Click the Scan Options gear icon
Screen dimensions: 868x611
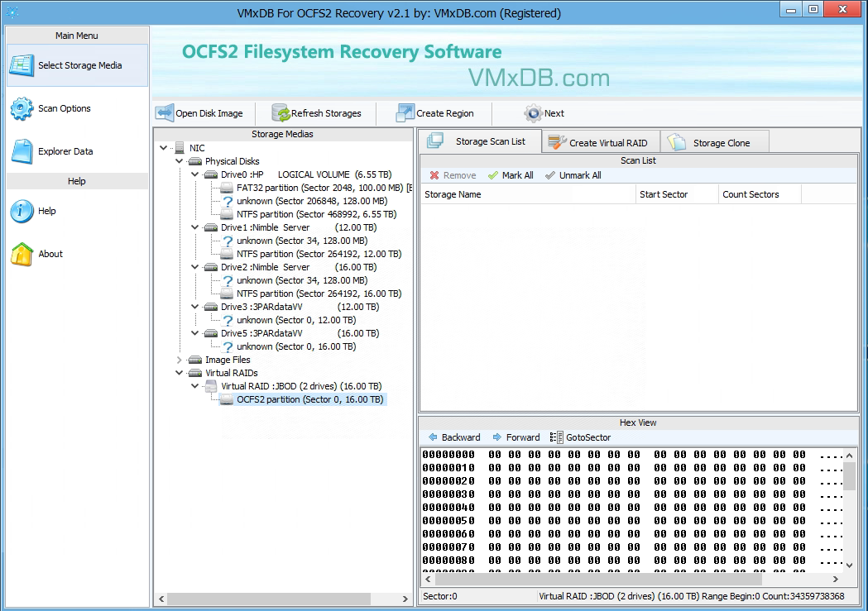(22, 108)
